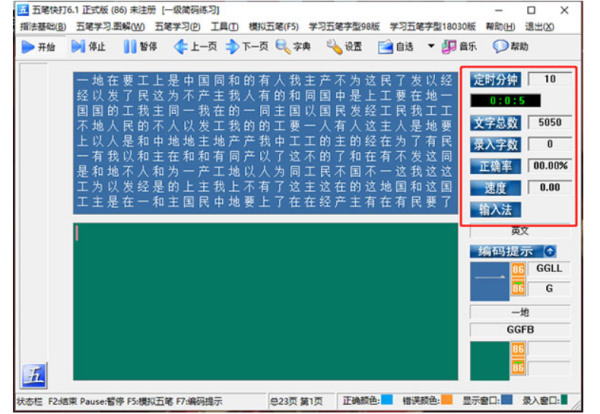
Task: Click the blue practice text display area
Action: pyautogui.click(x=266, y=143)
